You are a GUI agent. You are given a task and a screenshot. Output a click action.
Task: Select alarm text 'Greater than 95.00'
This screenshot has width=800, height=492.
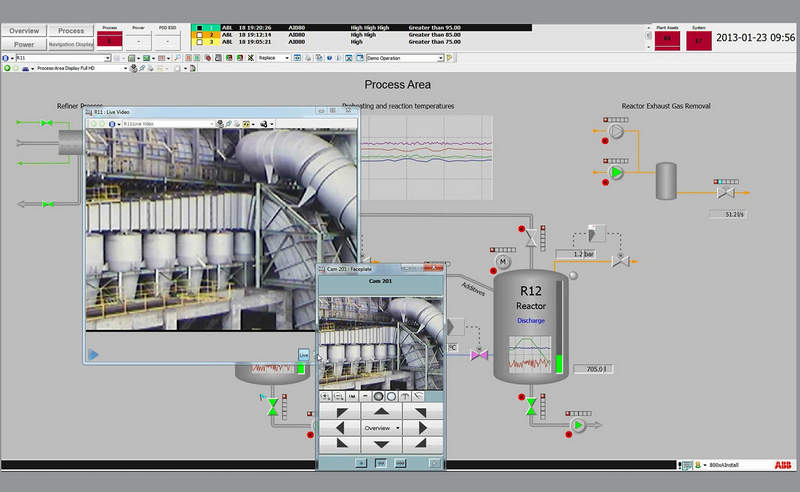tap(434, 28)
